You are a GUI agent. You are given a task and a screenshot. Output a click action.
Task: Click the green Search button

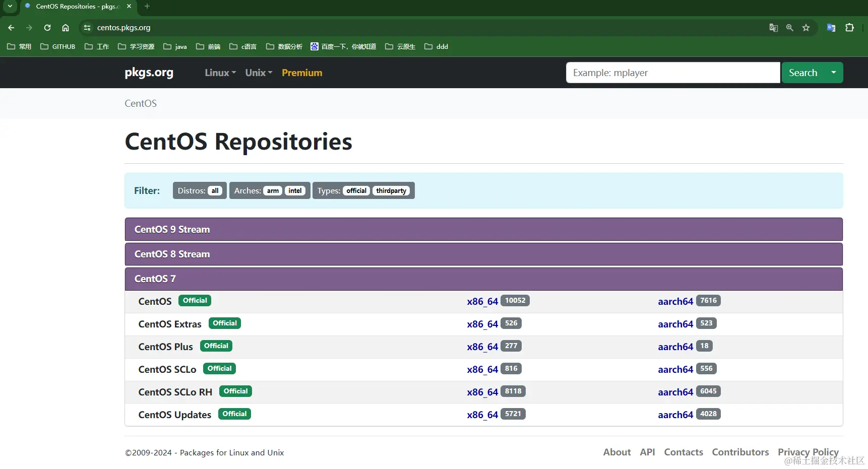(803, 73)
